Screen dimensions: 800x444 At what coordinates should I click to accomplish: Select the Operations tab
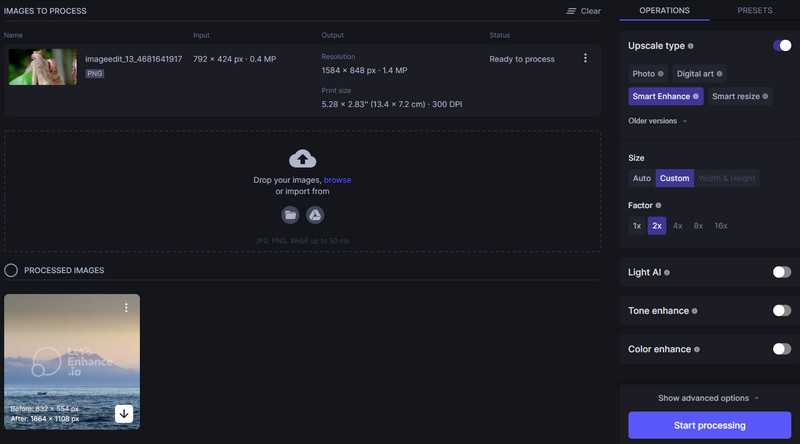(664, 10)
